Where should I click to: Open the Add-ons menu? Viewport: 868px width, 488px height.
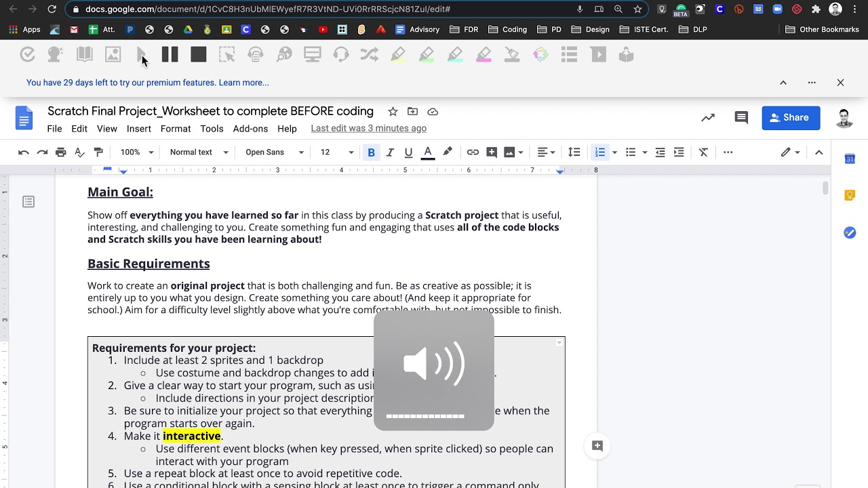pyautogui.click(x=250, y=129)
